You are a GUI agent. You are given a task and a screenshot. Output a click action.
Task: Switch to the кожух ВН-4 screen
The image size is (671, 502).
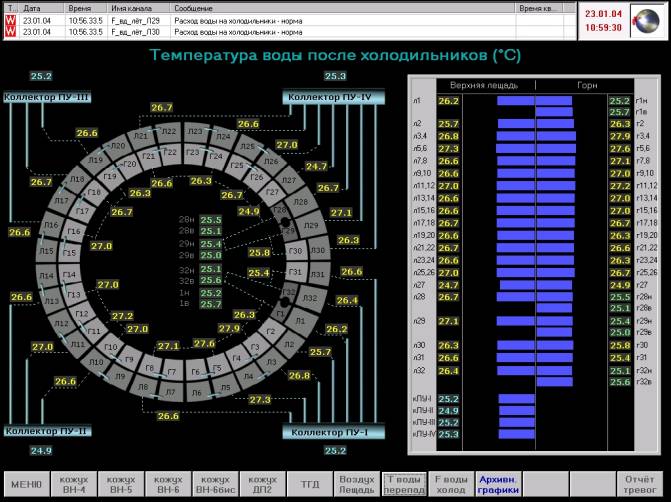coord(73,485)
